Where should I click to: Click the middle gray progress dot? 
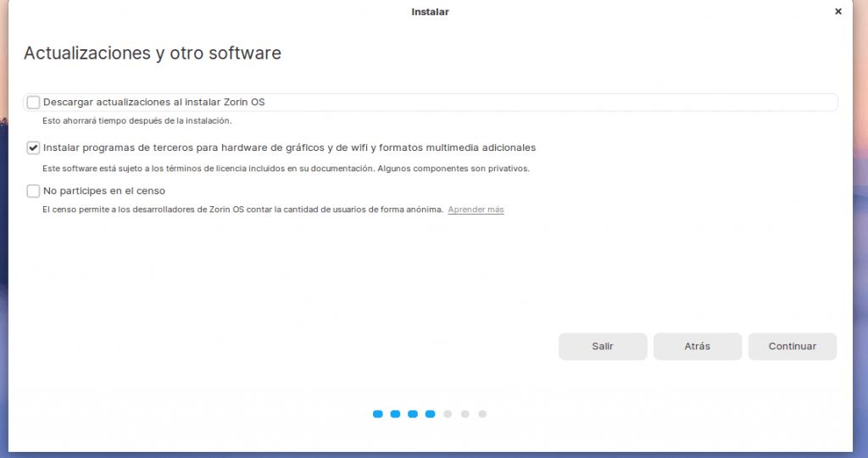click(x=465, y=414)
